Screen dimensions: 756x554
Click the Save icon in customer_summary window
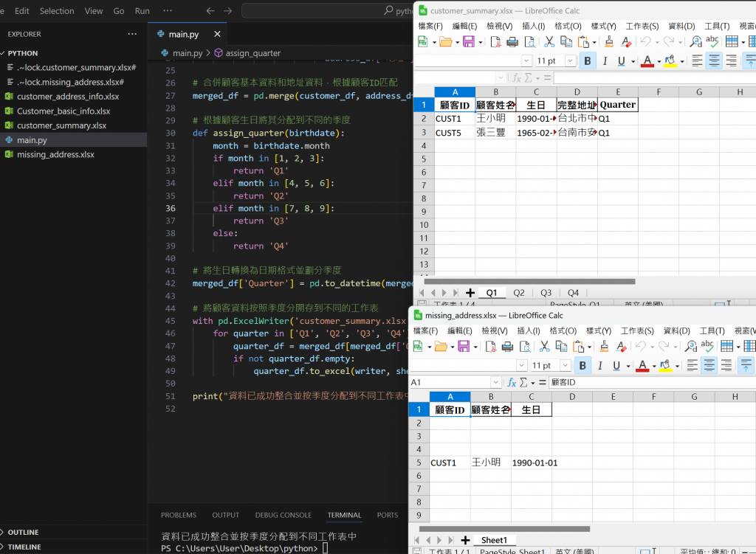pos(467,42)
